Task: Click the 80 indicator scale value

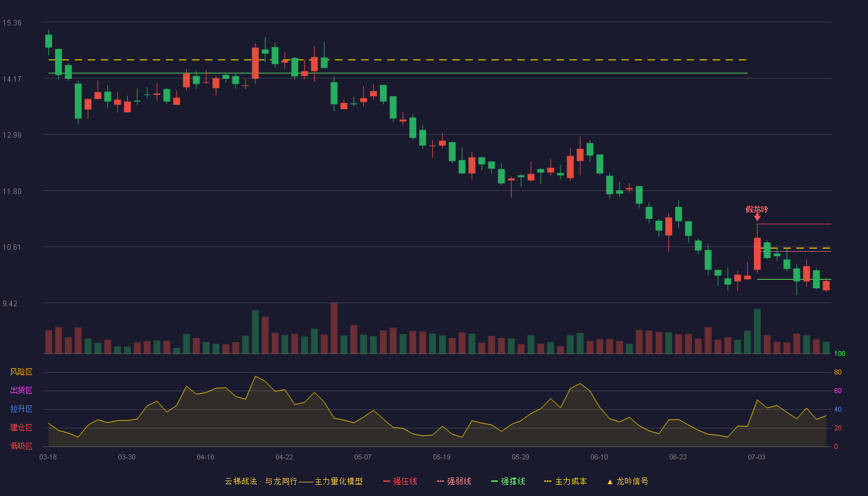Action: 838,372
